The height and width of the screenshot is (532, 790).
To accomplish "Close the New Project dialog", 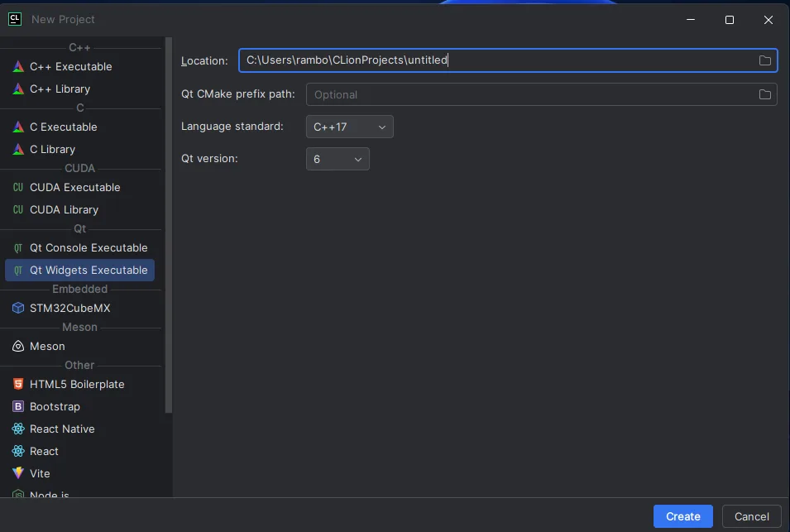I will (768, 20).
